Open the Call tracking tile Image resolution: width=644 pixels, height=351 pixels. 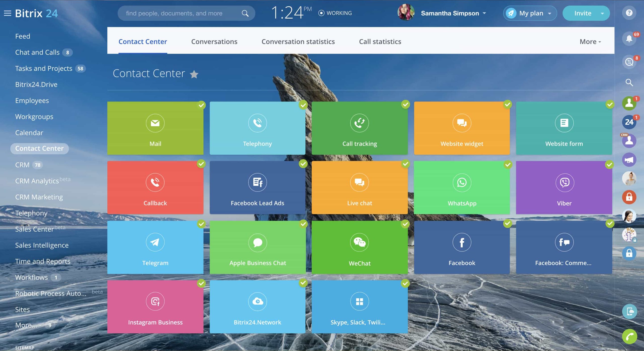pyautogui.click(x=359, y=128)
